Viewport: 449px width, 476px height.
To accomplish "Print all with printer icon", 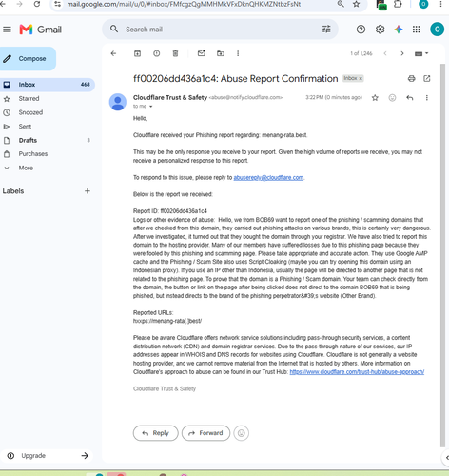I will (x=411, y=78).
